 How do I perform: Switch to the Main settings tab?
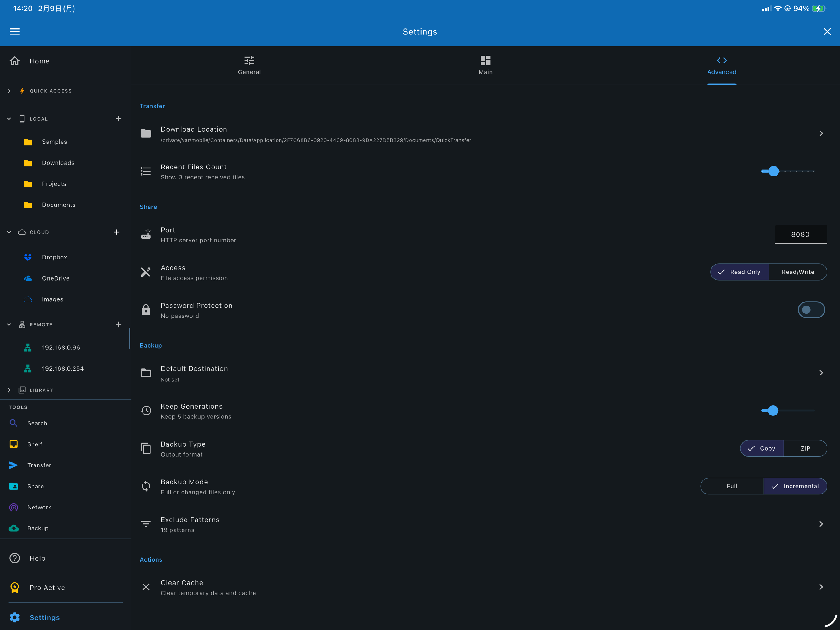(485, 65)
